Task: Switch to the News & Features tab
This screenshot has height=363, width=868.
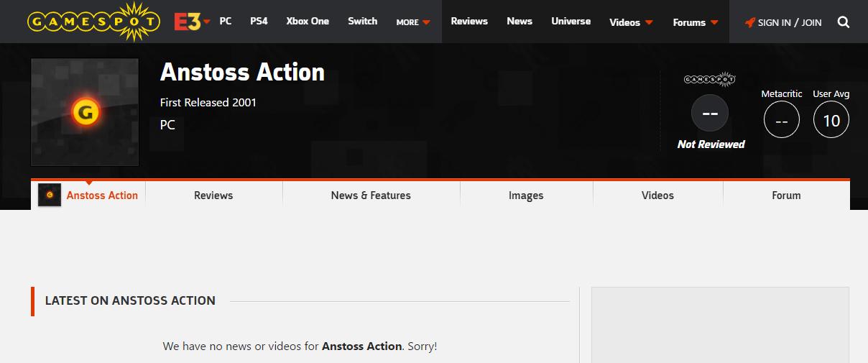Action: [x=371, y=196]
